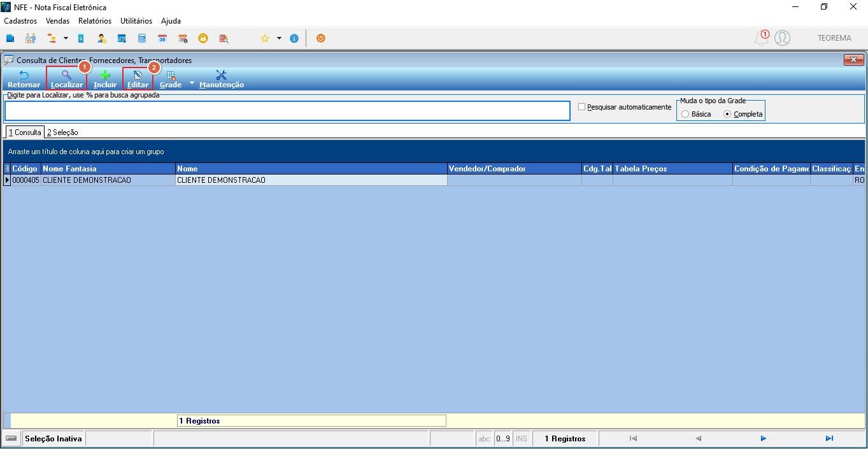868x449 pixels.
Task: Click the blue calendar grid icon
Action: [122, 38]
